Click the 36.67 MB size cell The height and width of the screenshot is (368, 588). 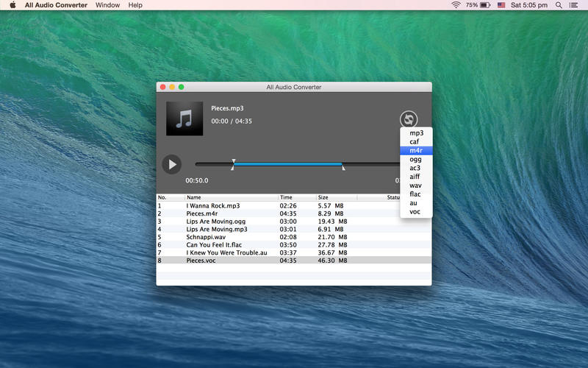pyautogui.click(x=332, y=252)
